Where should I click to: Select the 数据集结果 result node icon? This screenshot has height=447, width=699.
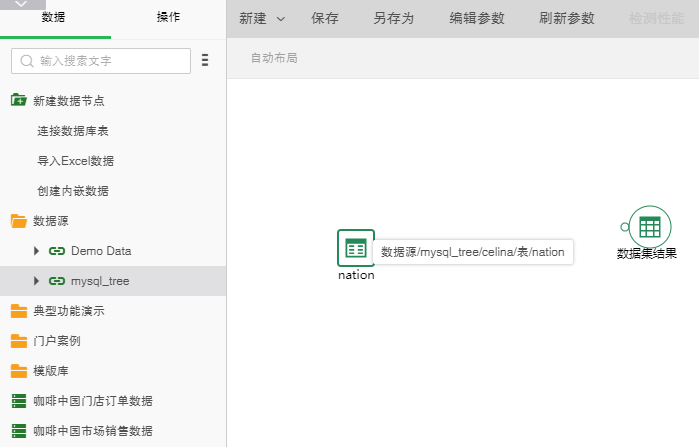click(x=649, y=226)
